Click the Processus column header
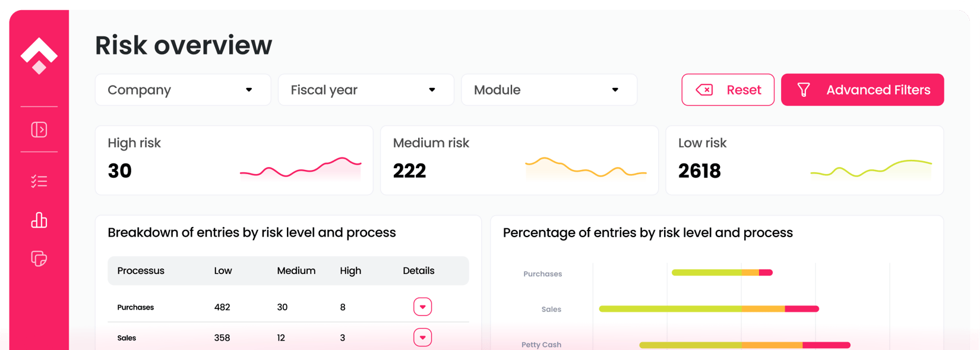 pyautogui.click(x=141, y=270)
